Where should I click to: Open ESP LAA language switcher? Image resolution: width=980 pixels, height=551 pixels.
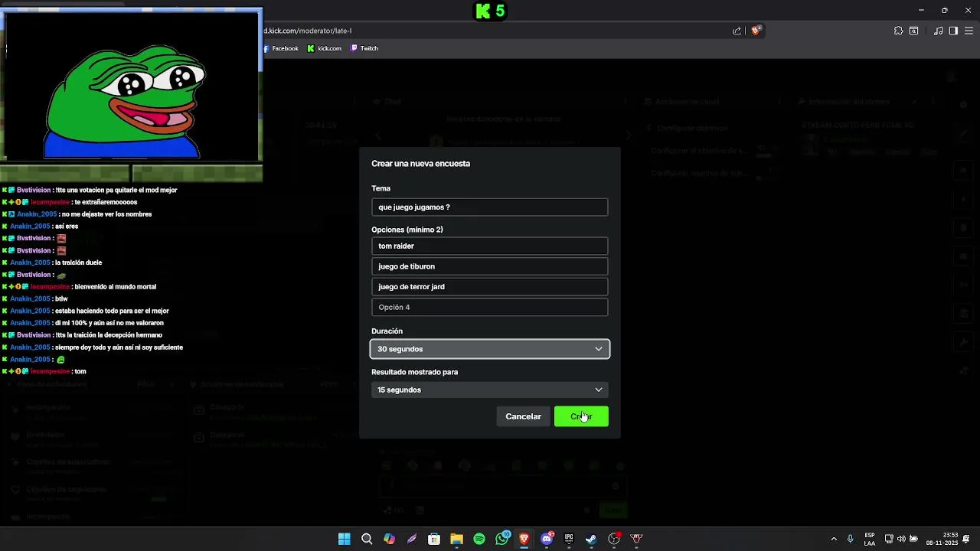(870, 539)
